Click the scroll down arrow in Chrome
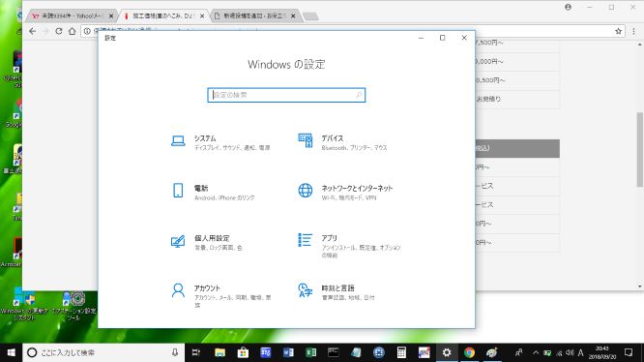This screenshot has width=644, height=362. (x=640, y=287)
